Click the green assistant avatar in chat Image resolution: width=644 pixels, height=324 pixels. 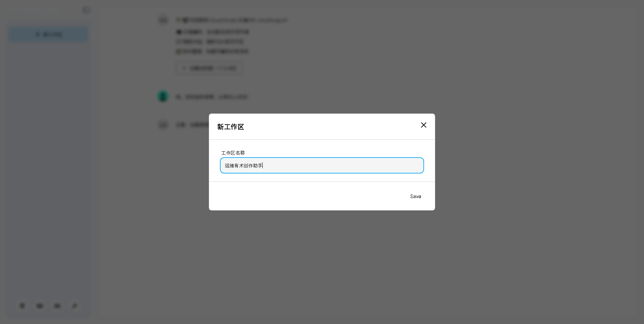[x=163, y=97]
